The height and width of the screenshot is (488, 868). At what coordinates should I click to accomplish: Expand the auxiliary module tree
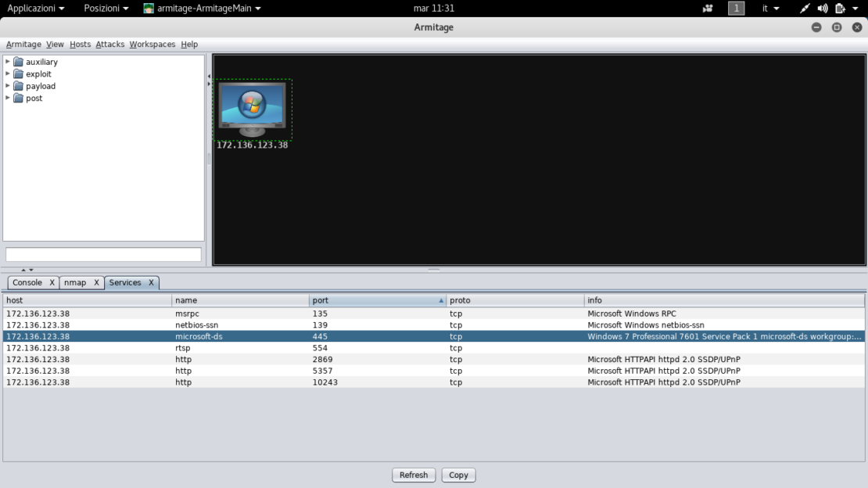point(6,61)
